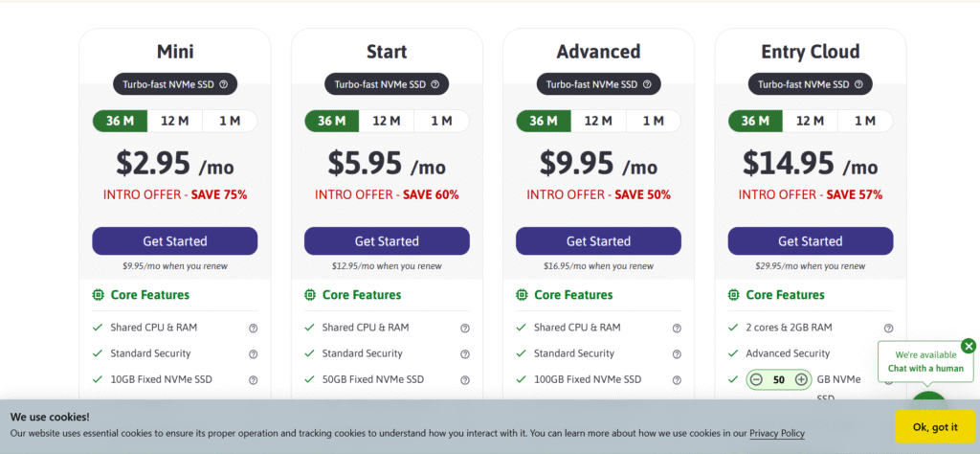Switch Advanced plan to 12 M term

coord(598,121)
